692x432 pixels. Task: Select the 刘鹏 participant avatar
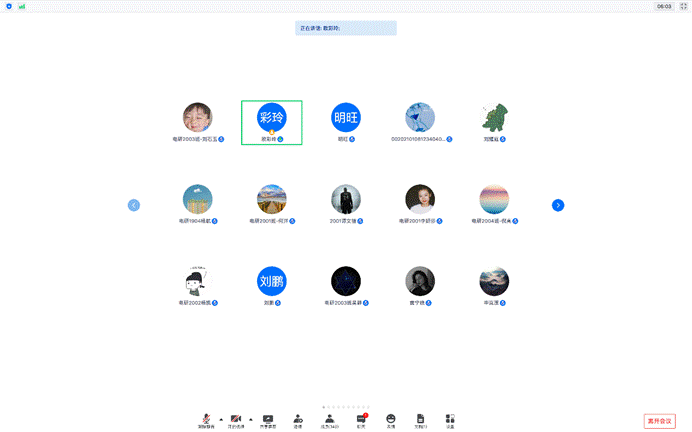pos(271,281)
